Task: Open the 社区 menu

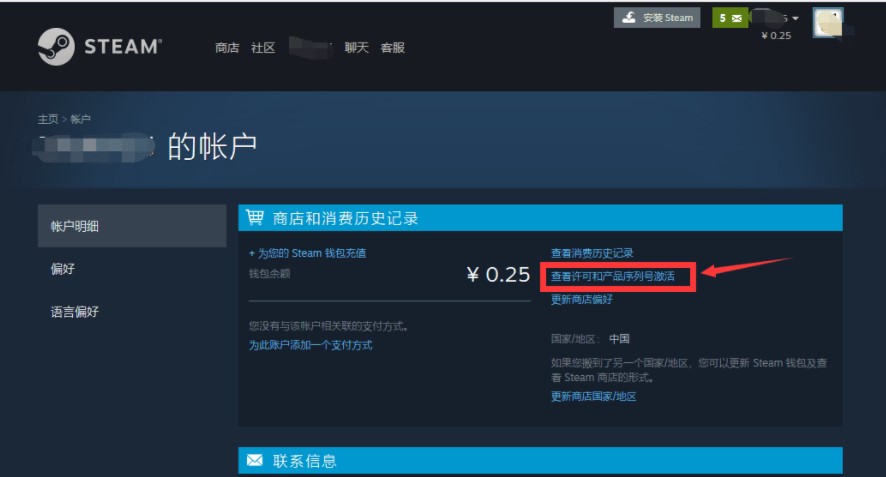Action: 263,48
